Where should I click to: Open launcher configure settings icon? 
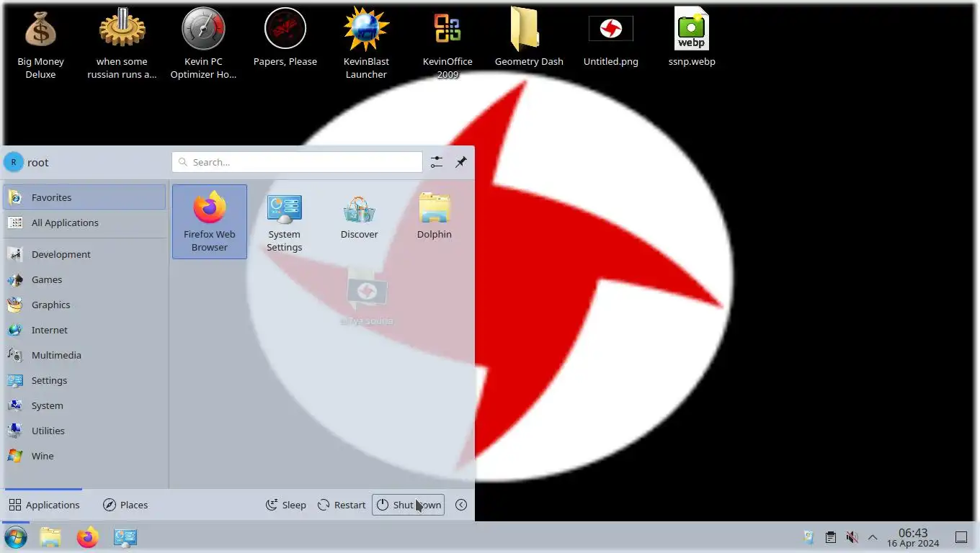(437, 162)
